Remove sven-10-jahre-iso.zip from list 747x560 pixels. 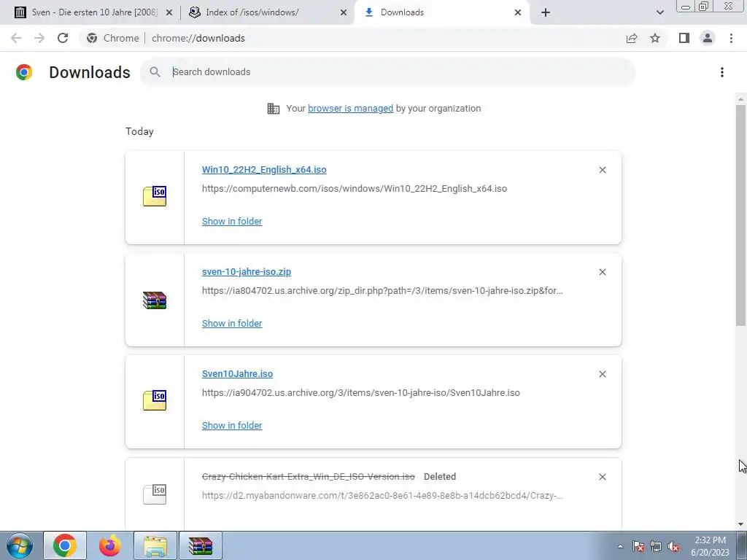[x=602, y=272]
